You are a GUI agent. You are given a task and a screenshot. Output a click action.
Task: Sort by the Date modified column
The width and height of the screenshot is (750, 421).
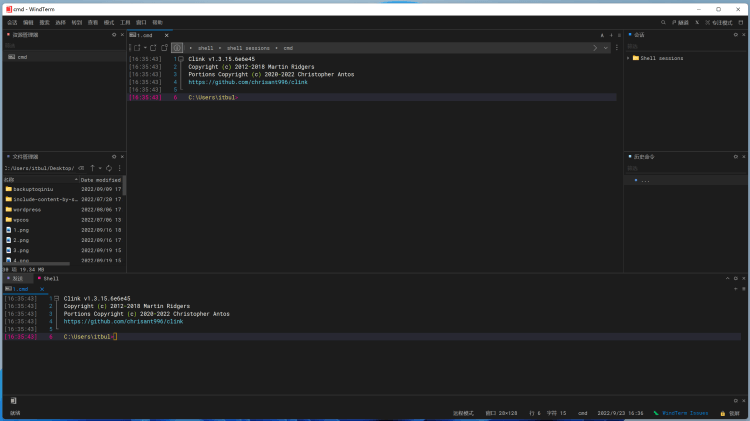point(100,180)
